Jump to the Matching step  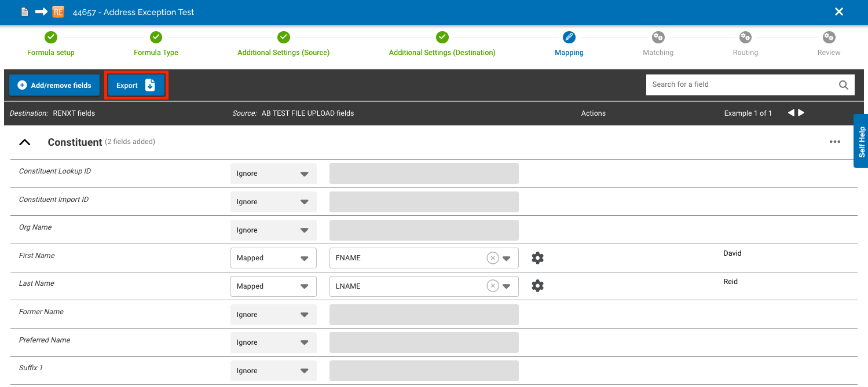[x=658, y=38]
